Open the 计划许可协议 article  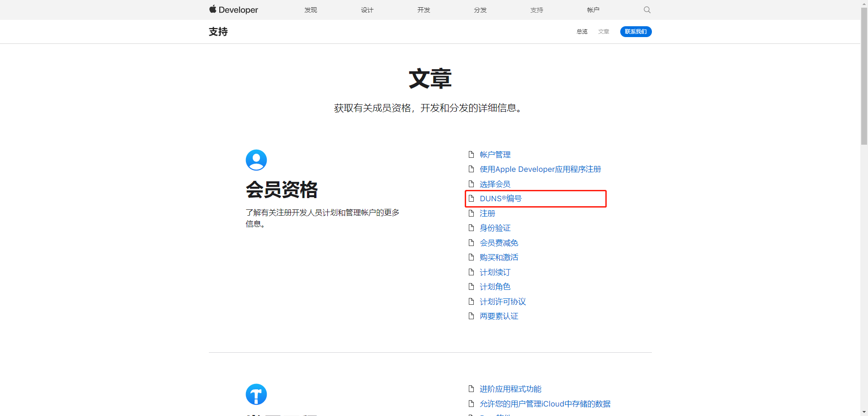click(503, 302)
